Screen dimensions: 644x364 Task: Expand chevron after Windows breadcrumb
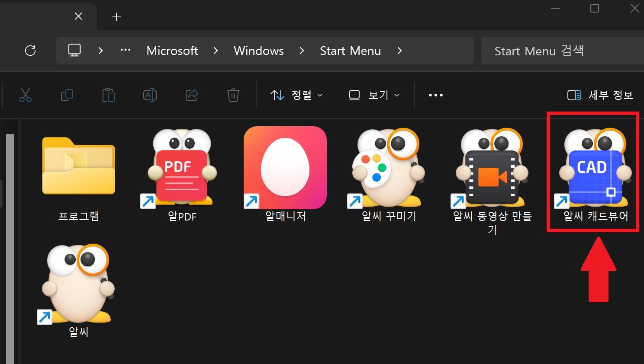[x=302, y=51]
